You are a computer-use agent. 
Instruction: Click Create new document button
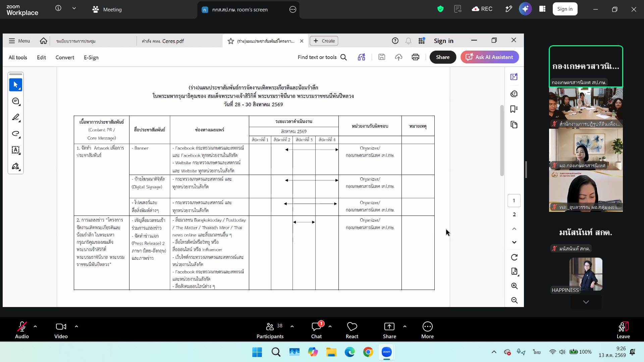pyautogui.click(x=324, y=41)
